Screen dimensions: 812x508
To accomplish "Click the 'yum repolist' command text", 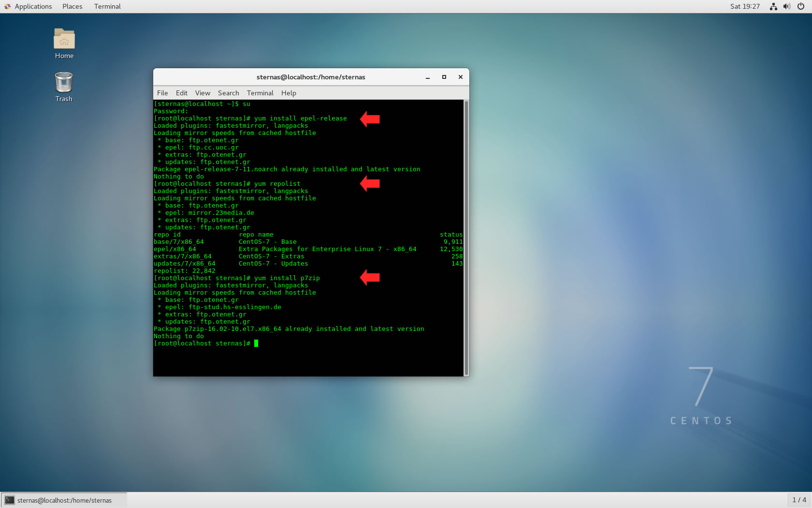I will [277, 184].
